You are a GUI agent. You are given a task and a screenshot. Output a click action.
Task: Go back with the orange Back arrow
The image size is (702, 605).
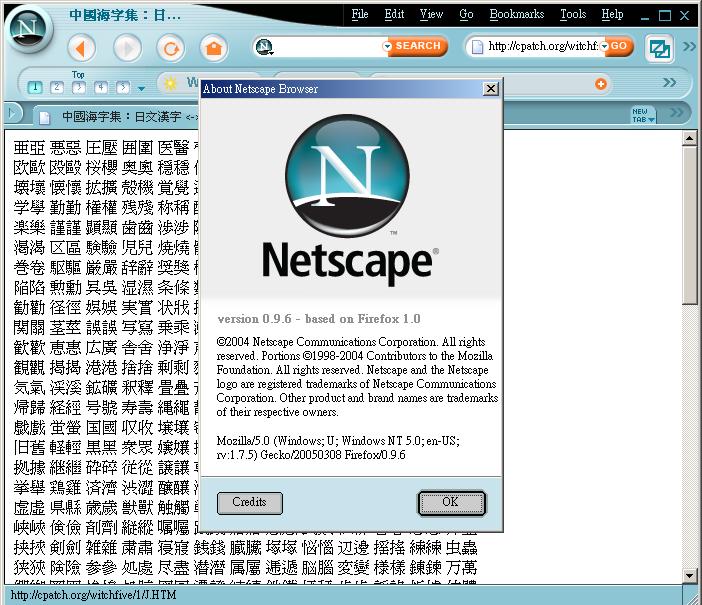click(81, 48)
